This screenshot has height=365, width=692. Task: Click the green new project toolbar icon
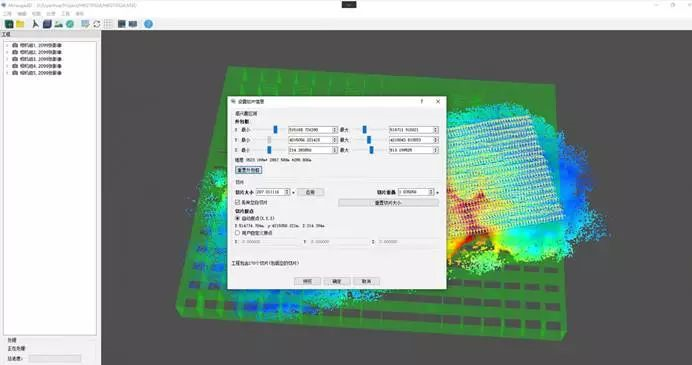tap(9, 24)
